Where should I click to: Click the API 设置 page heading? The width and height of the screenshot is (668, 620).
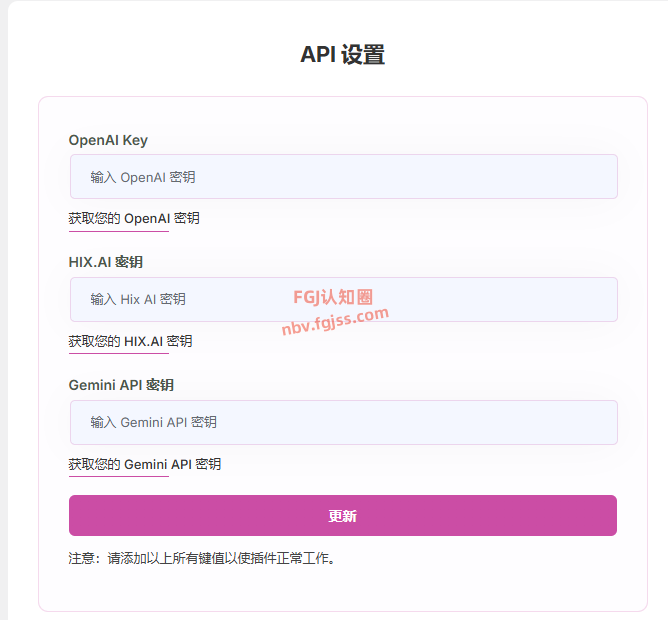click(x=342, y=55)
